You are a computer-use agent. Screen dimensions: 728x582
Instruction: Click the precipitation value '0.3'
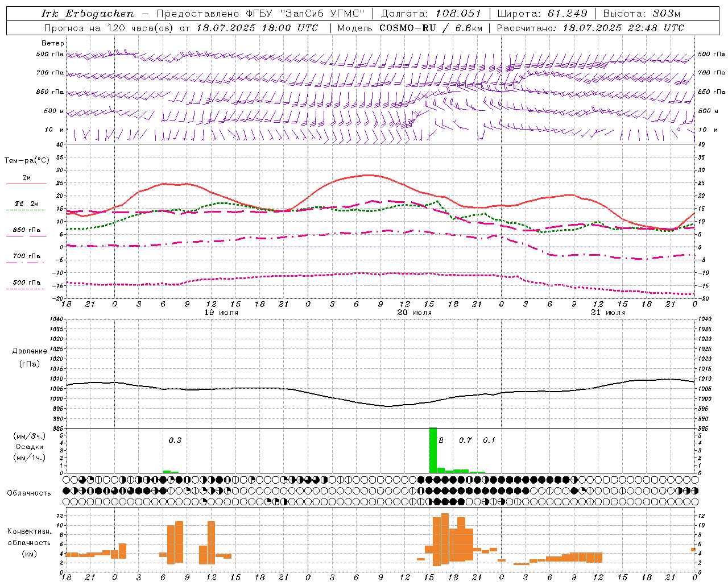pyautogui.click(x=175, y=440)
